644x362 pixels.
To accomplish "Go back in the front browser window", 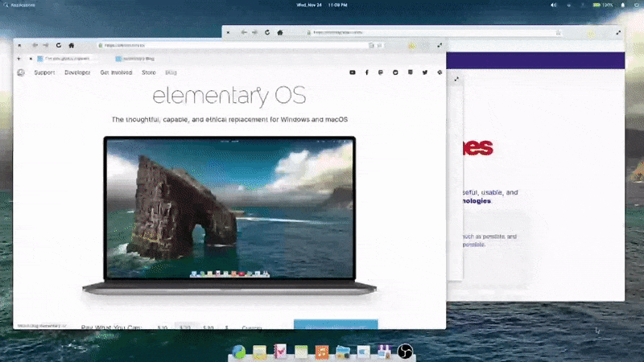I will [x=34, y=45].
